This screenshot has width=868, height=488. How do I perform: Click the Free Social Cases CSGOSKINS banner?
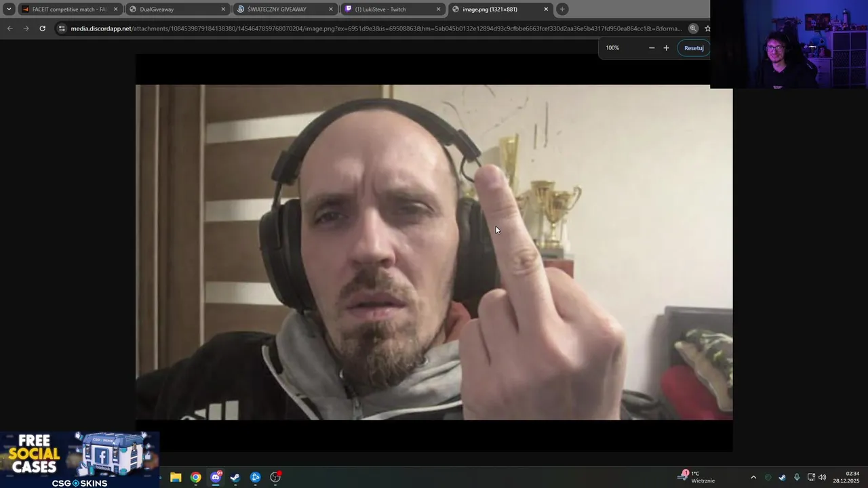click(x=80, y=460)
